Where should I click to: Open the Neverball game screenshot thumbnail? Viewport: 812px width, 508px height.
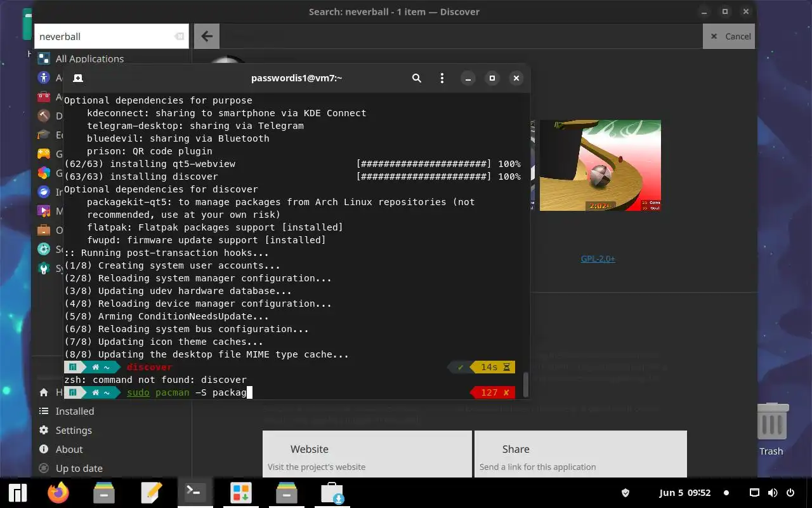point(600,165)
